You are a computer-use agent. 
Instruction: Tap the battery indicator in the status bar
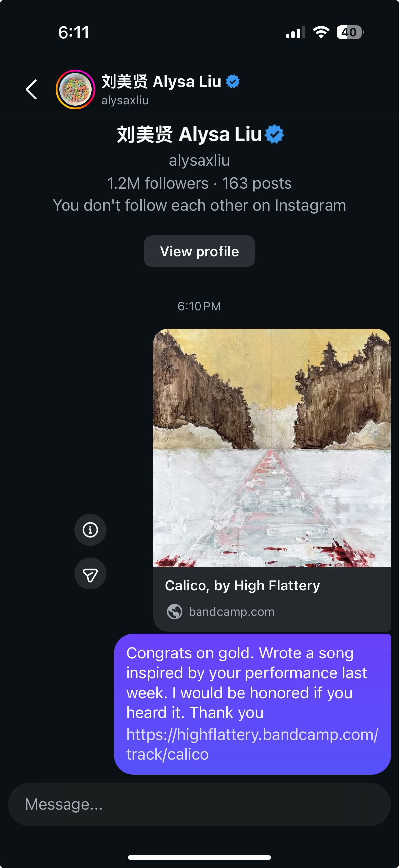point(350,33)
